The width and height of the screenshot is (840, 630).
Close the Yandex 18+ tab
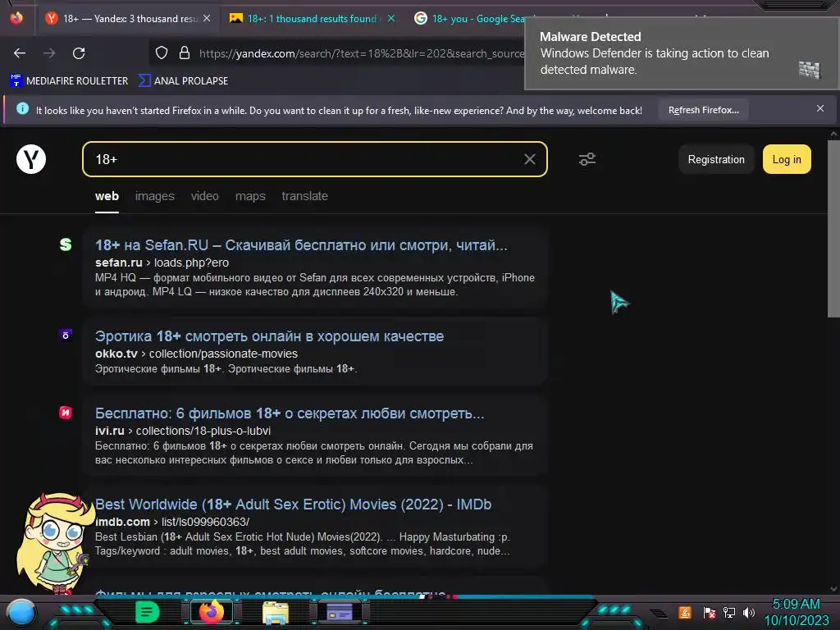207,18
